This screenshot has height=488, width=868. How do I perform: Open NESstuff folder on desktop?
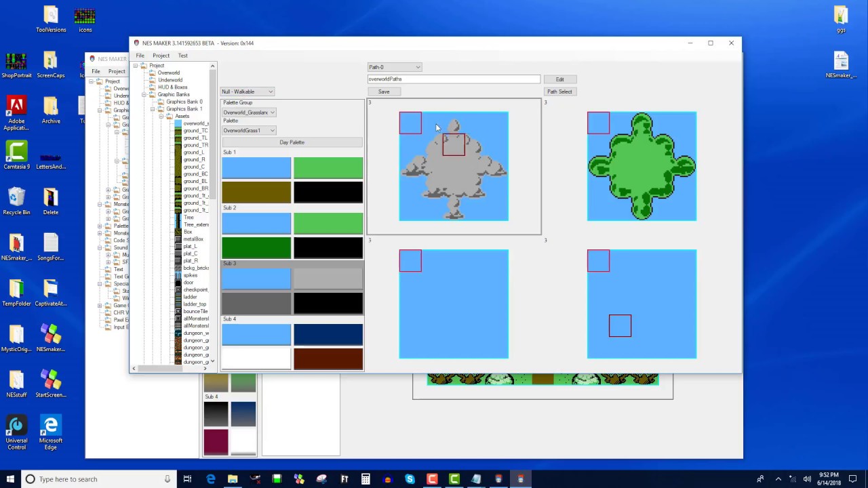[x=16, y=383]
